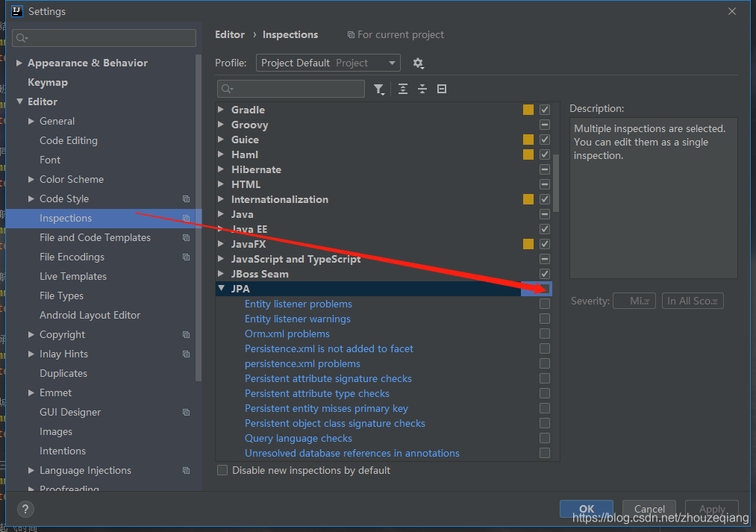This screenshot has width=756, height=532.
Task: Open the In All Scopes dropdown
Action: (693, 301)
